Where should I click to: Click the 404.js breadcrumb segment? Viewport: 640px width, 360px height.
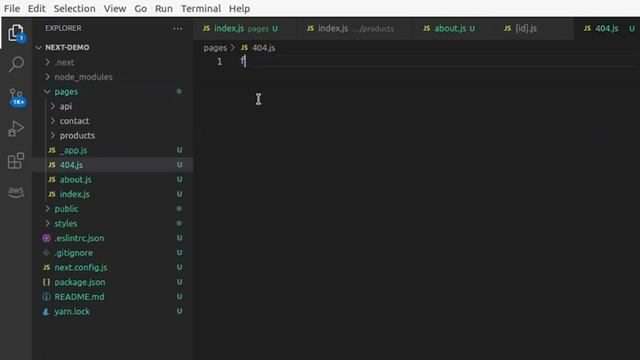pos(263,48)
